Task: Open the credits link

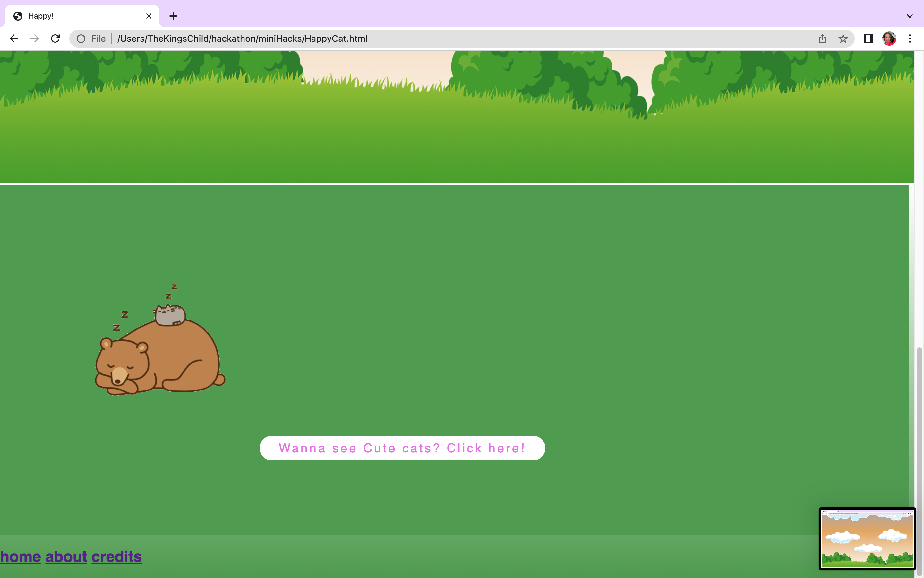Action: (x=117, y=556)
